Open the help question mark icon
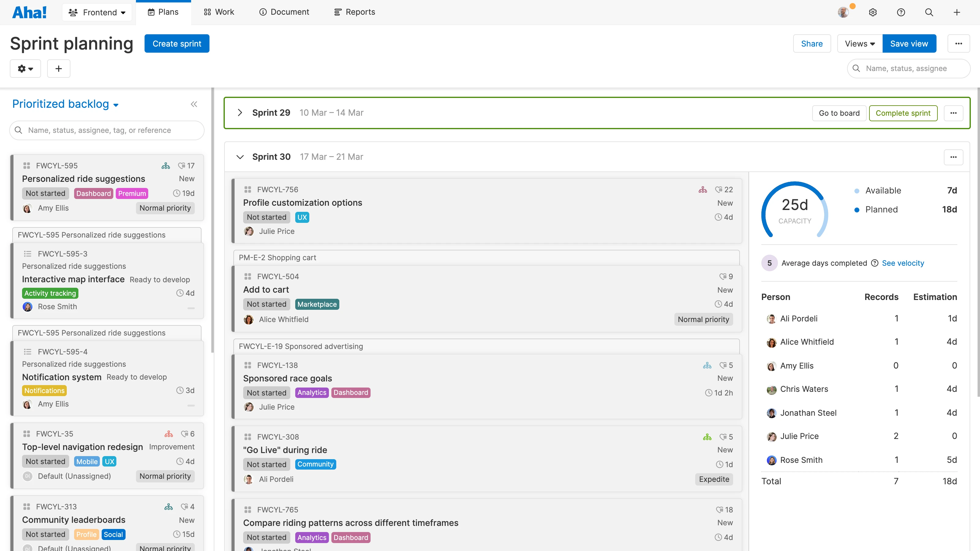This screenshot has height=551, width=980. click(900, 12)
